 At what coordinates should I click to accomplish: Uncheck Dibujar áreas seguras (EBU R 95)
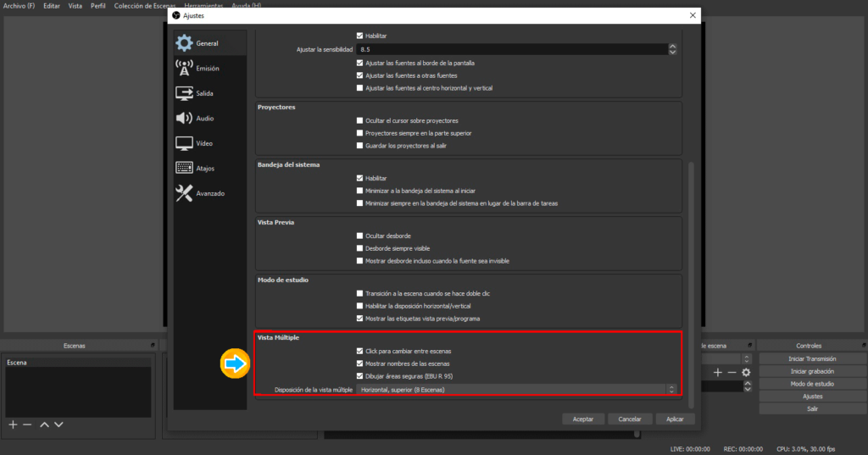coord(360,375)
